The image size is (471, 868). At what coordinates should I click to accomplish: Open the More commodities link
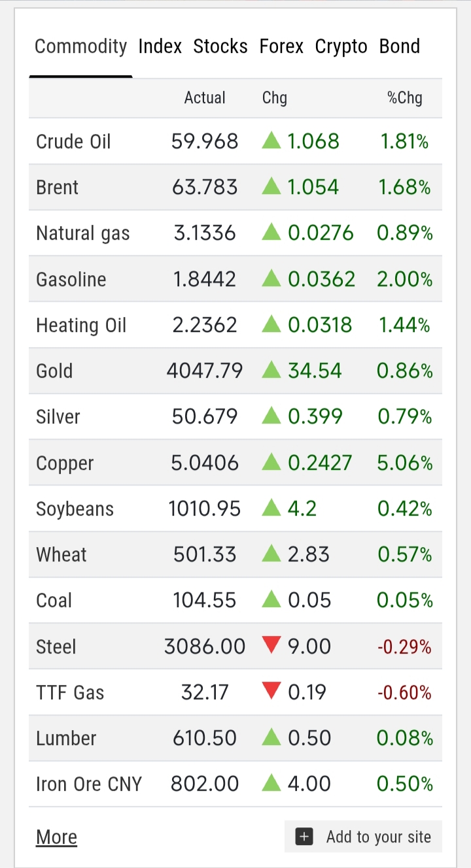(56, 837)
